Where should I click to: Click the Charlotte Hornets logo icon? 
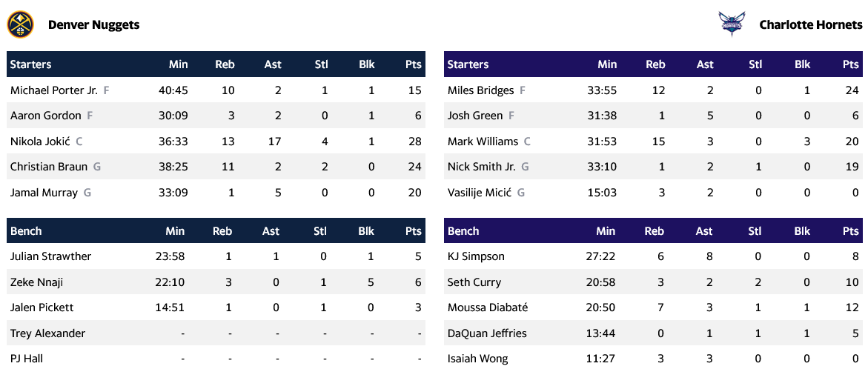(x=731, y=24)
